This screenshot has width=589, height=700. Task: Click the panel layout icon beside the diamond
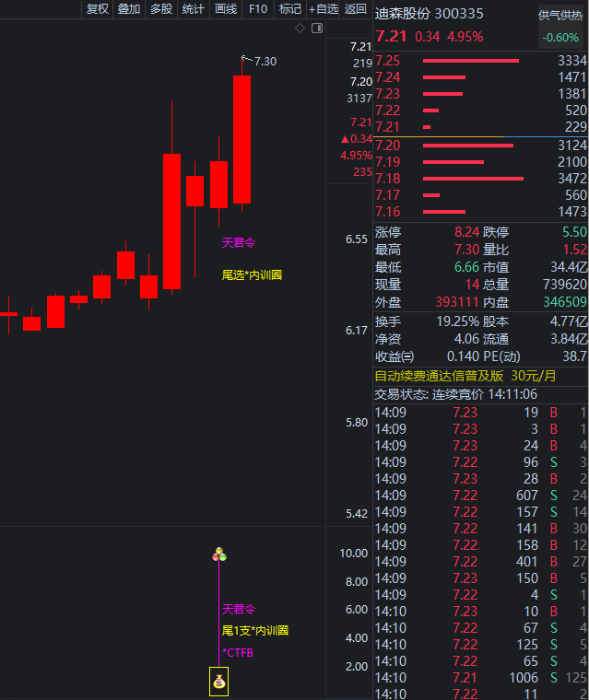[317, 29]
